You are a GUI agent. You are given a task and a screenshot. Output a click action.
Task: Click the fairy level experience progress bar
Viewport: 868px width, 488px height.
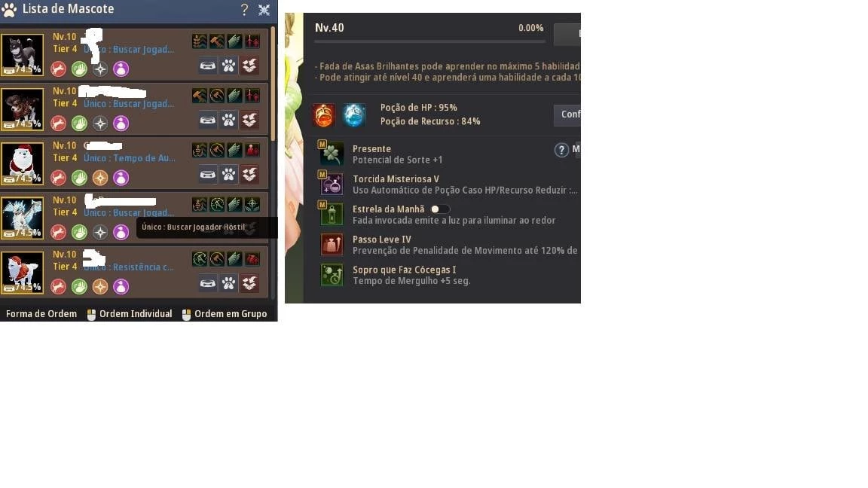click(x=429, y=41)
